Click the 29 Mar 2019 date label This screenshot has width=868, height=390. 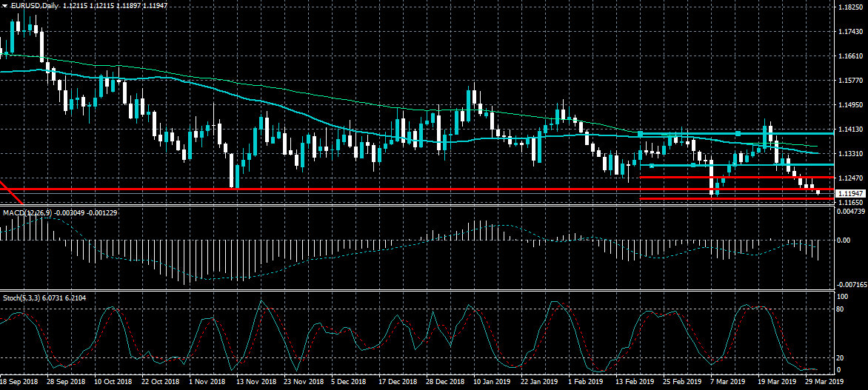click(823, 381)
